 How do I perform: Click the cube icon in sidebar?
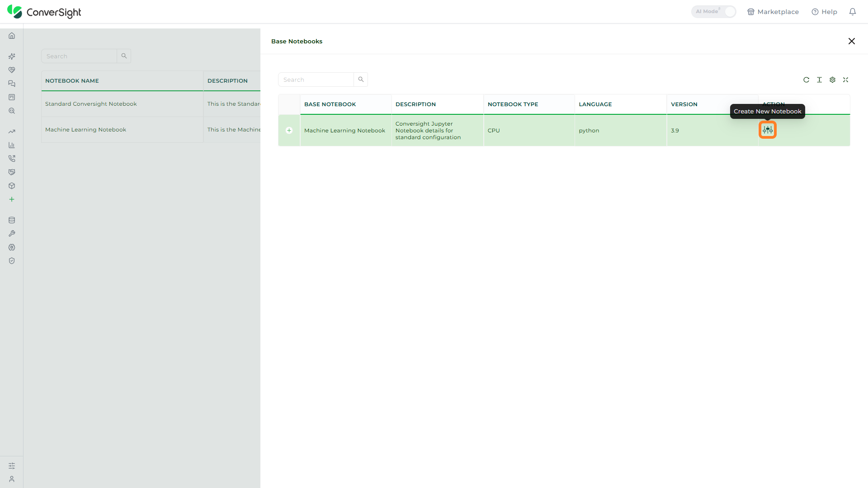(x=12, y=186)
